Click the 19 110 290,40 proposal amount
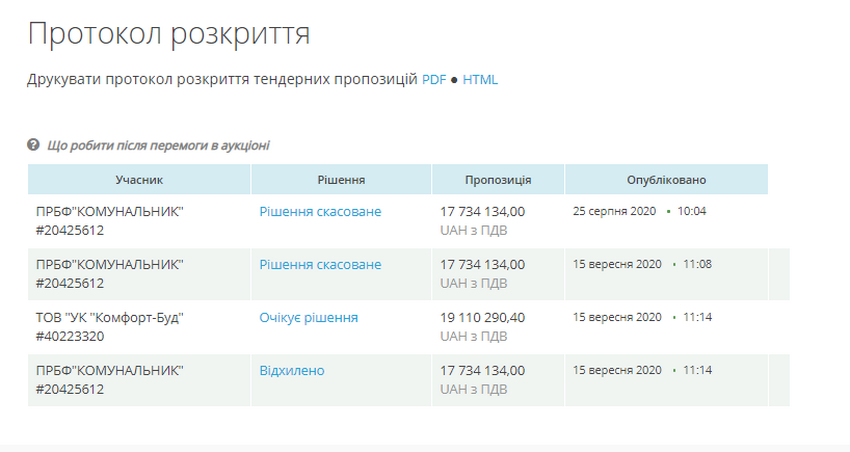Image resolution: width=850 pixels, height=452 pixels. click(482, 318)
